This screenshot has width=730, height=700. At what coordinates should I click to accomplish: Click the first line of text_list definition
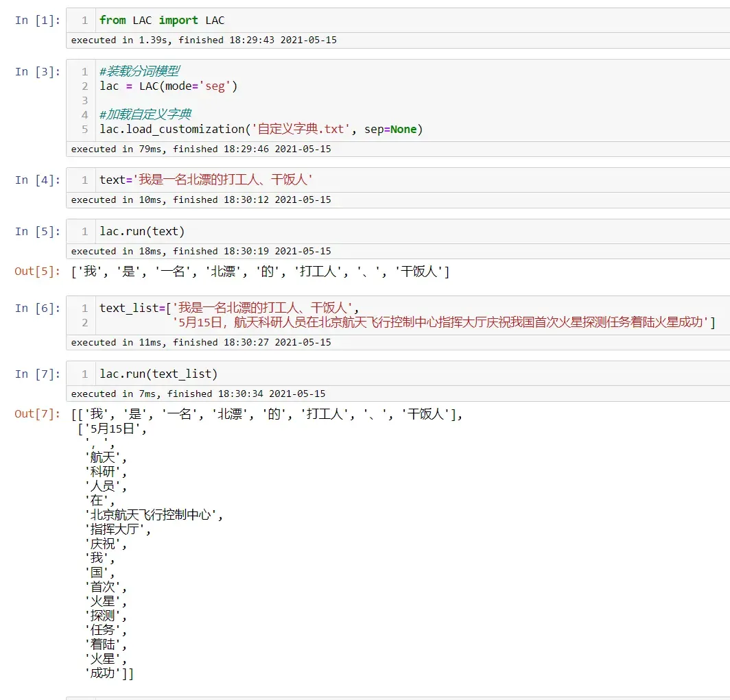click(229, 308)
